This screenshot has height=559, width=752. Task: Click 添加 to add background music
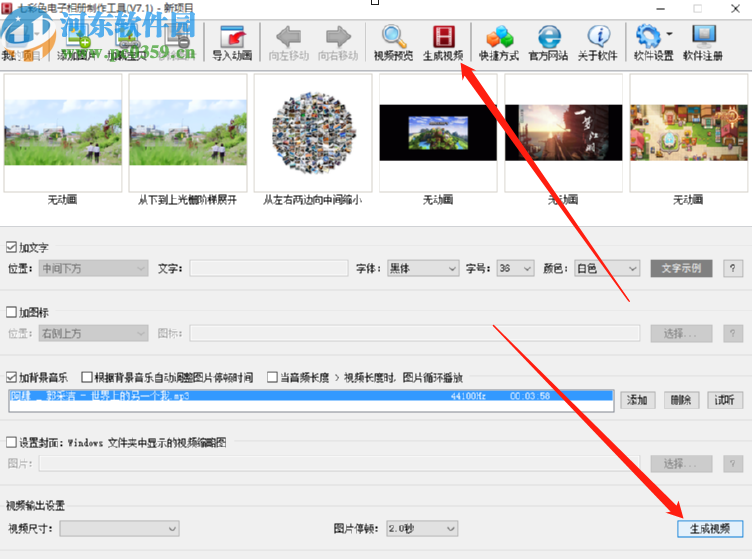(637, 400)
